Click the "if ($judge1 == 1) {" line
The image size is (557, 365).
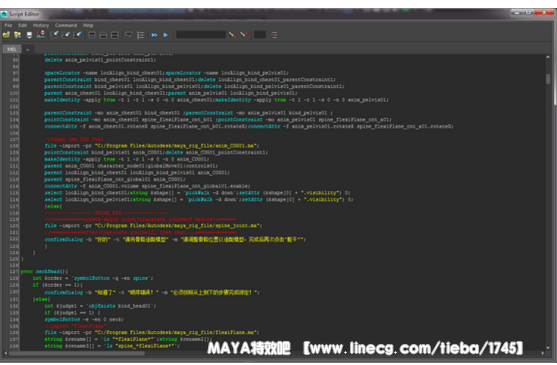[x=72, y=312]
